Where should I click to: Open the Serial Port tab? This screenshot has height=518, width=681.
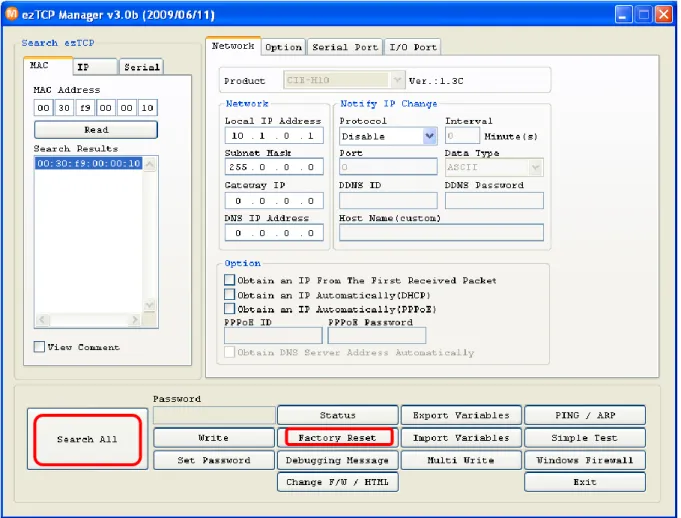click(x=345, y=47)
